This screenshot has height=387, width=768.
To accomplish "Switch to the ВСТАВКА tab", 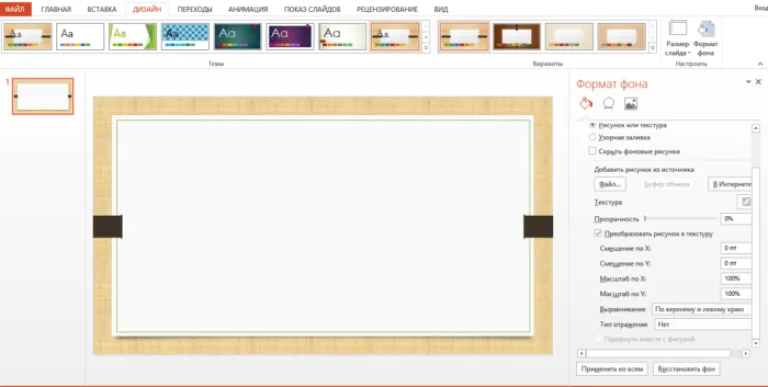I will [x=102, y=9].
